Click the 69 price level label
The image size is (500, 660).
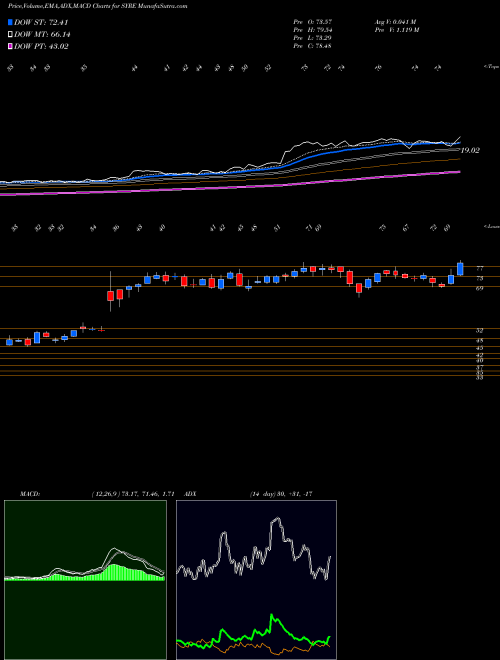tap(479, 288)
